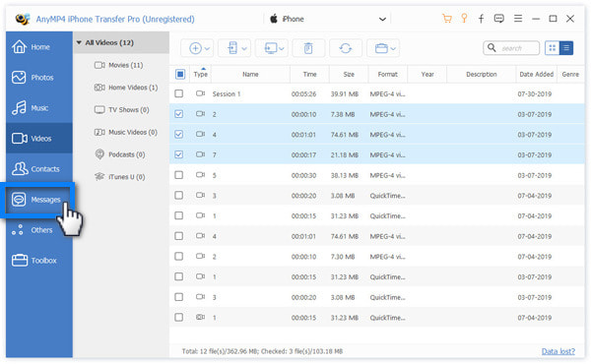Uncheck the 00:00:17 video row checkbox
The image size is (591, 364).
click(x=179, y=154)
